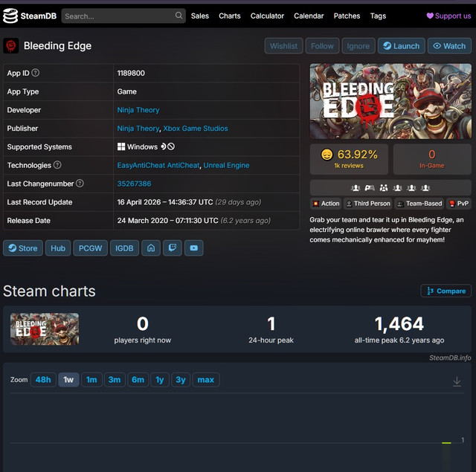The height and width of the screenshot is (472, 476).
Task: Click the chart download arrow icon
Action: [457, 381]
